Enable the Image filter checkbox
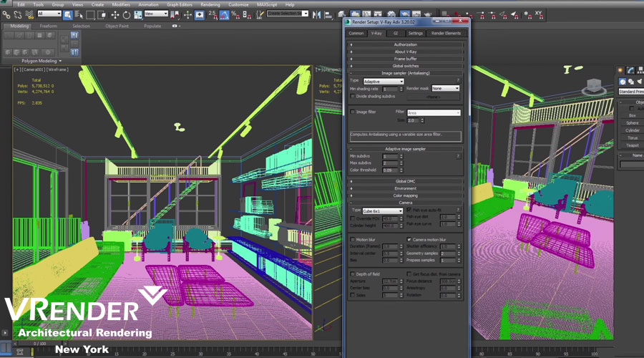This screenshot has width=644, height=358. pos(353,112)
